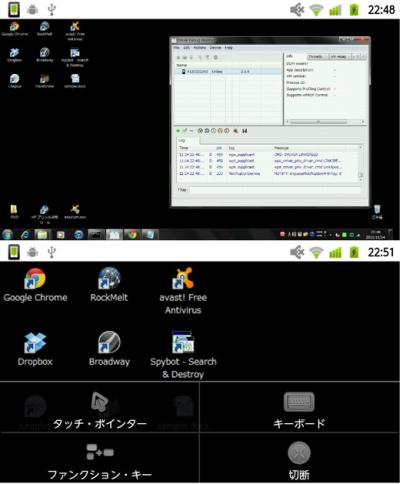Open enlarged Spybot - Search & Destroy shortcut

[x=183, y=355]
